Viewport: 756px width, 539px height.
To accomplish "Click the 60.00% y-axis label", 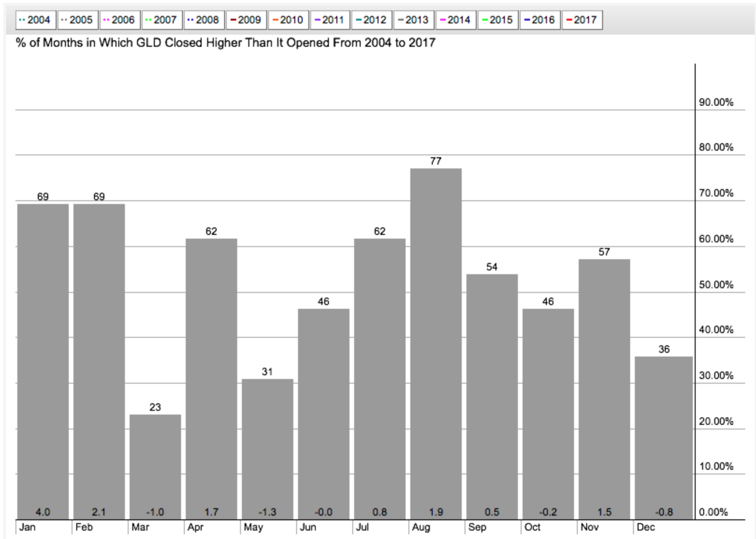I will pos(716,239).
